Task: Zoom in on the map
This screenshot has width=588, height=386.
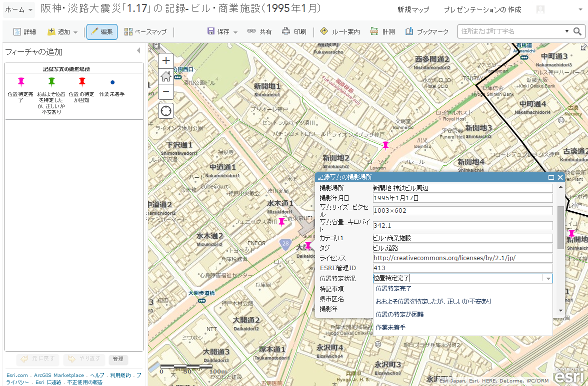Action: 166,60
